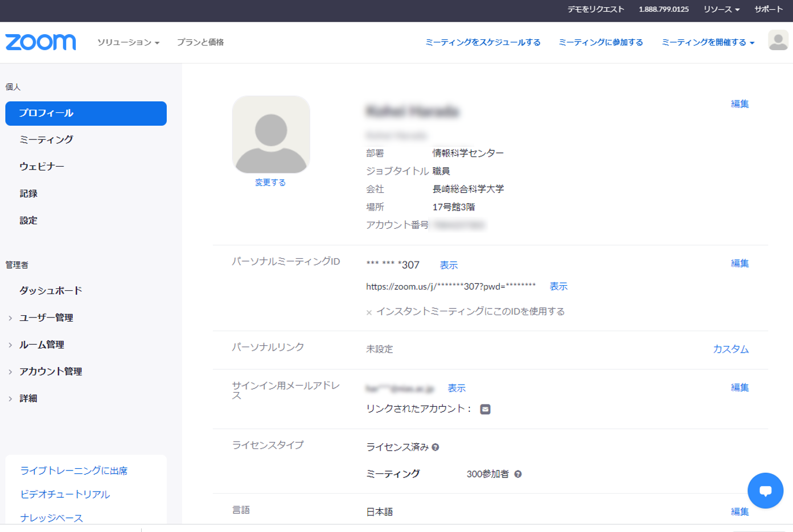Click プランと価格 in the header
This screenshot has height=532, width=793.
point(200,42)
